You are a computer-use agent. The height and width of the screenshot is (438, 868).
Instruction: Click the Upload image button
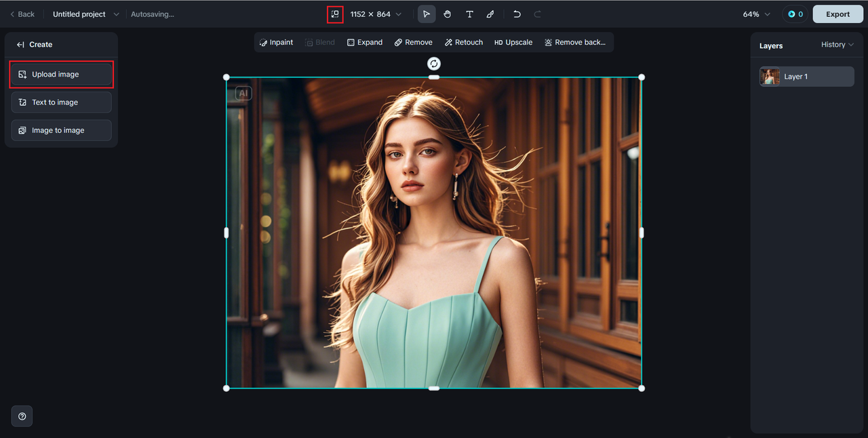tap(62, 75)
